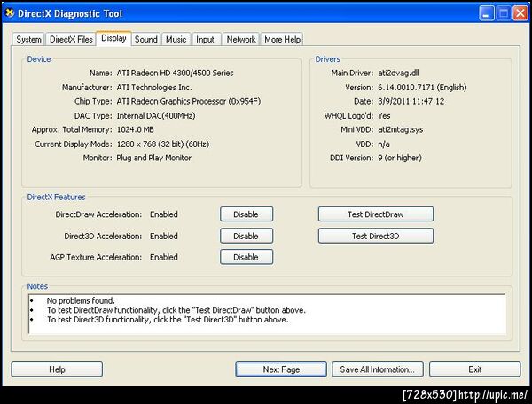The image size is (532, 404).
Task: Click manufacturer value ATI Technologies Inc.
Action: click(x=154, y=88)
